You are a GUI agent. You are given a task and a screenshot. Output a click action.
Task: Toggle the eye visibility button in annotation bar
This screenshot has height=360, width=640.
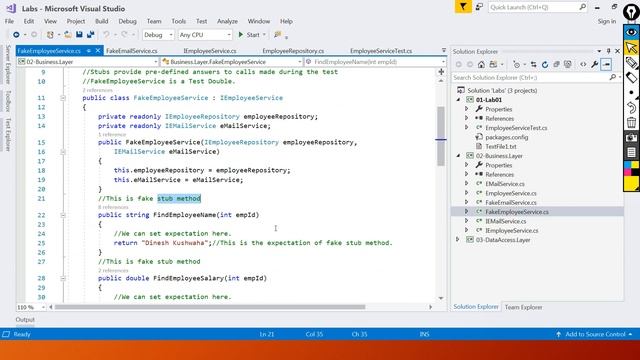click(x=631, y=32)
